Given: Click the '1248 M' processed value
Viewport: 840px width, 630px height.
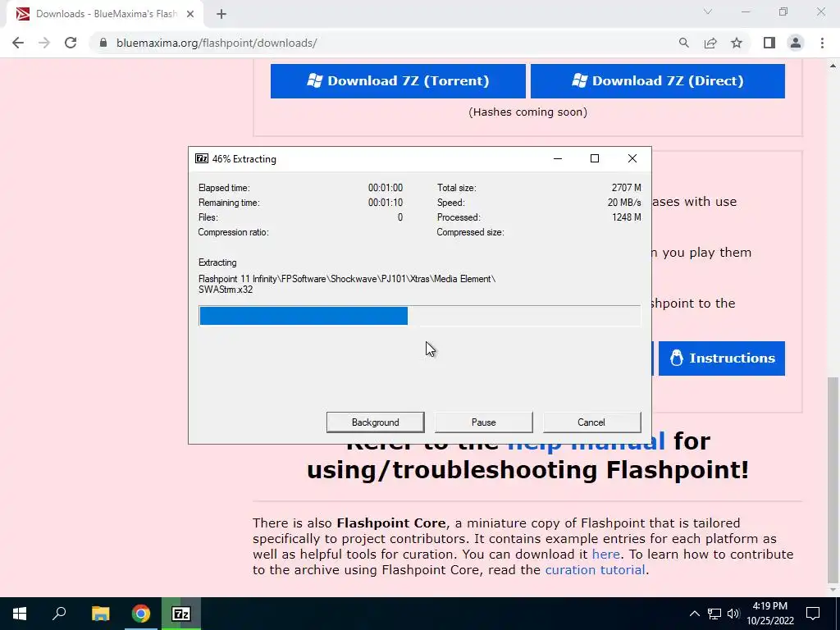Looking at the screenshot, I should click(626, 217).
